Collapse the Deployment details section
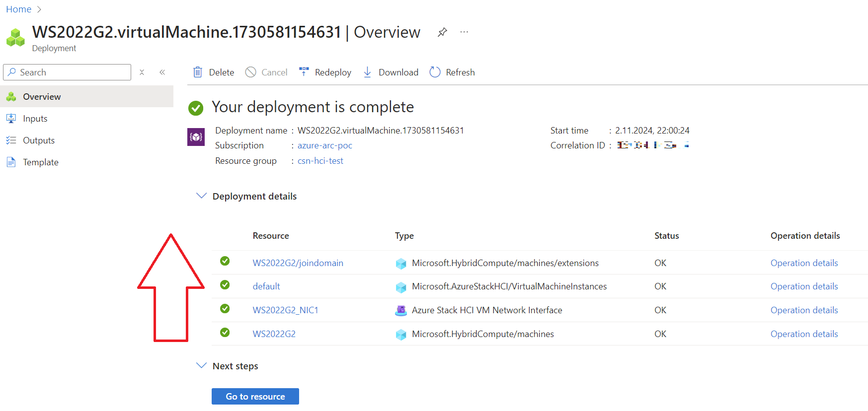Screen dimensions: 868x411 point(201,196)
